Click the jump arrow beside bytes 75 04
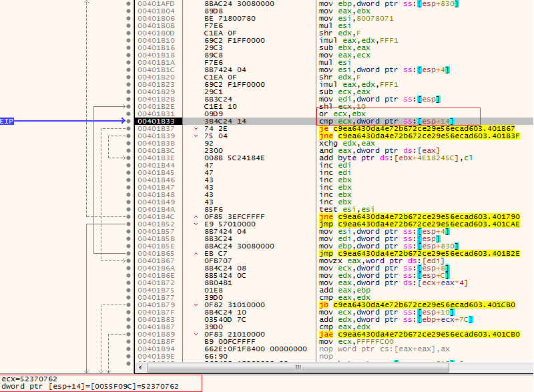 coord(196,136)
